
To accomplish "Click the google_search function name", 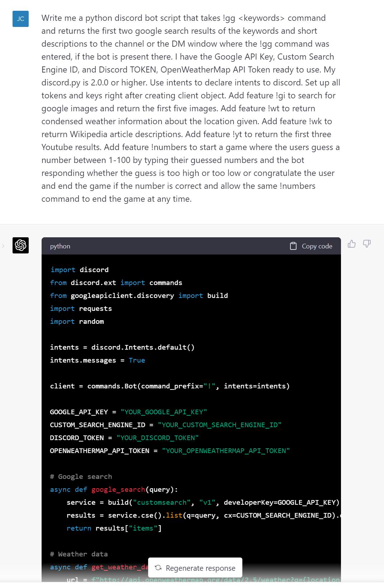I will [118, 489].
